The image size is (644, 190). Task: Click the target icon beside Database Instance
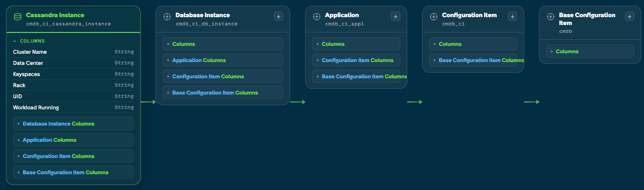(x=167, y=17)
